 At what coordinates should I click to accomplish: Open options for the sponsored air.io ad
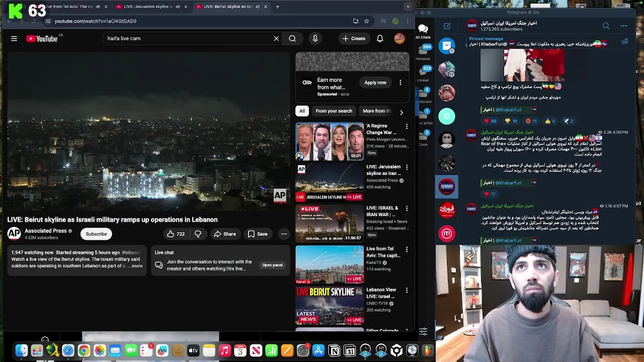pos(400,82)
